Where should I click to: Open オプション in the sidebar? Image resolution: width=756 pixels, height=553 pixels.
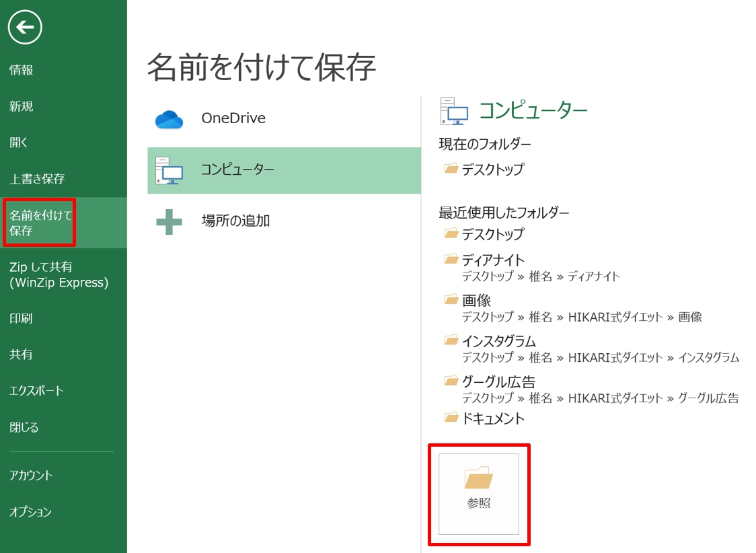(x=30, y=511)
